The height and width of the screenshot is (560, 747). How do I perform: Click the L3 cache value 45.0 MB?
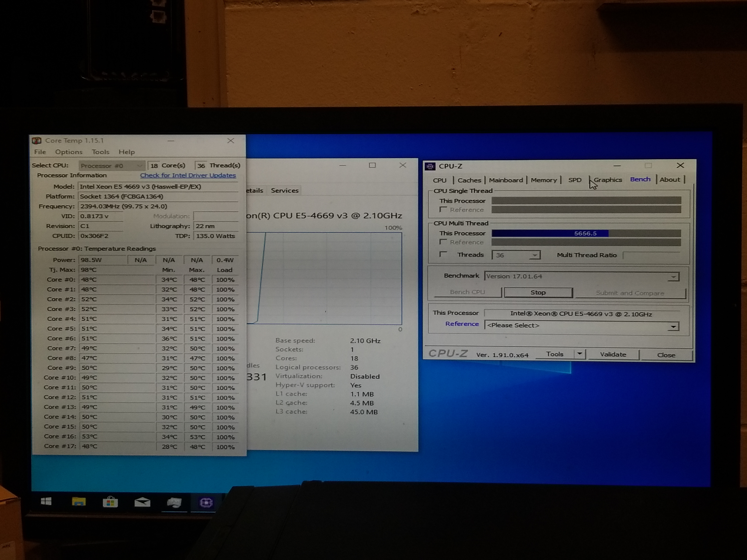point(364,412)
